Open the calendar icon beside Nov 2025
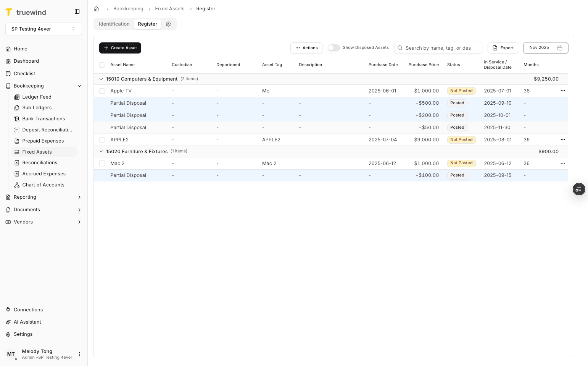Viewport: 588px width, 366px height. [x=559, y=48]
